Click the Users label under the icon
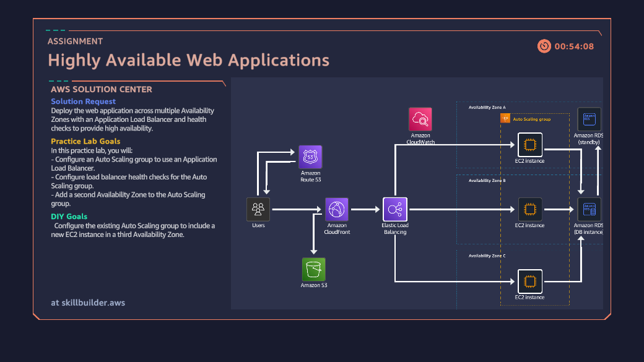This screenshot has width=644, height=362. (x=258, y=225)
